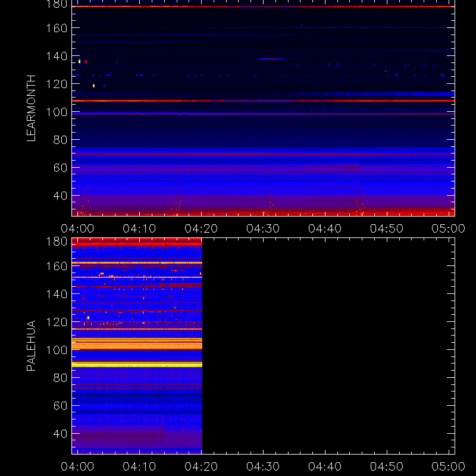Select the 60 frequency label on Learmonth plot
This screenshot has width=476, height=476.
pyautogui.click(x=60, y=168)
